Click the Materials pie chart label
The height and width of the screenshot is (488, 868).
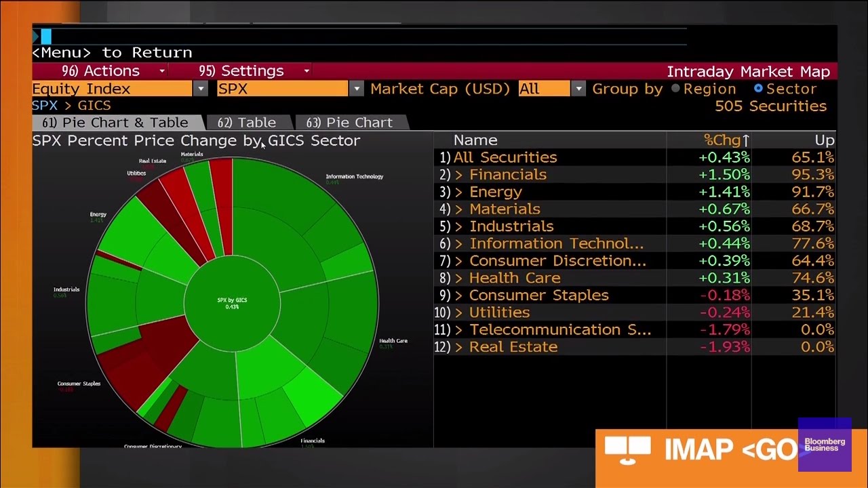point(192,155)
